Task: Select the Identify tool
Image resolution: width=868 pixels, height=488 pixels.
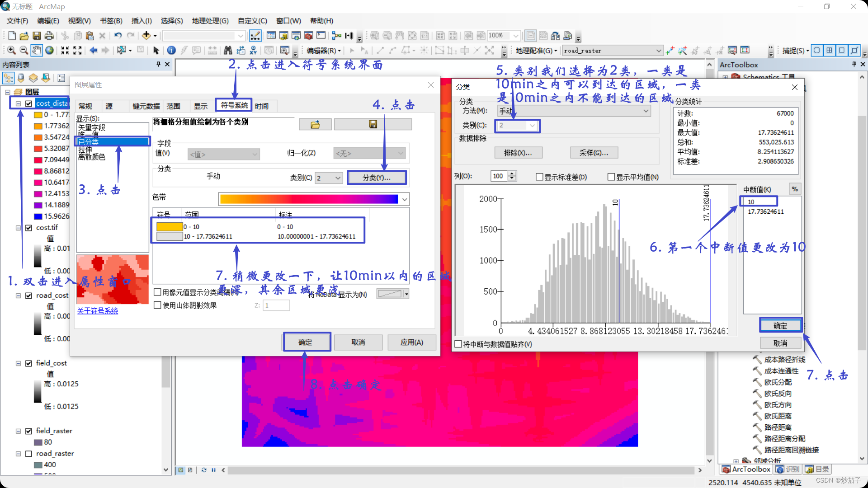Action: tap(171, 51)
